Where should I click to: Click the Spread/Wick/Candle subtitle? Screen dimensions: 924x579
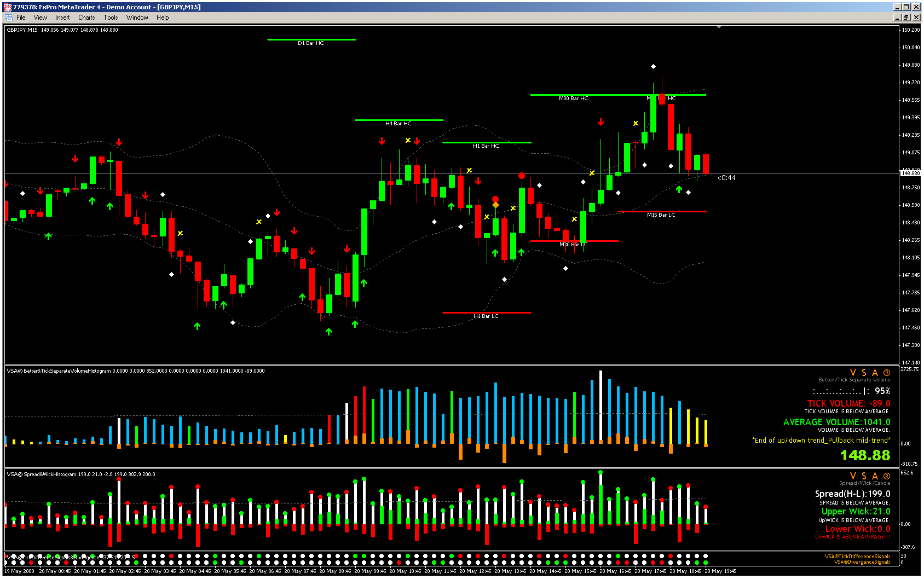[865, 483]
